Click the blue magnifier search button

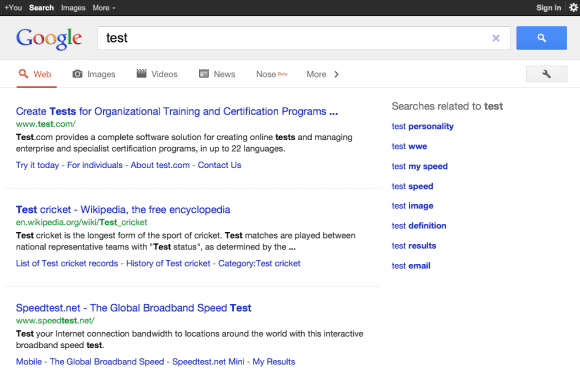[541, 38]
